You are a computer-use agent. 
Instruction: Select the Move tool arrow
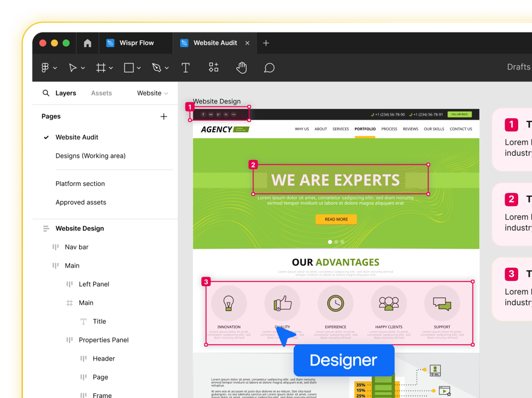[x=73, y=68]
